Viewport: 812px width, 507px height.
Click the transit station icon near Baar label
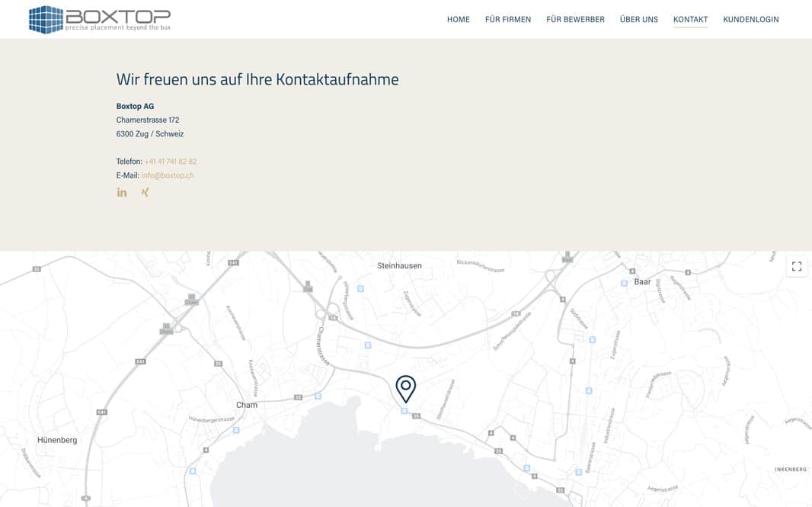point(624,283)
